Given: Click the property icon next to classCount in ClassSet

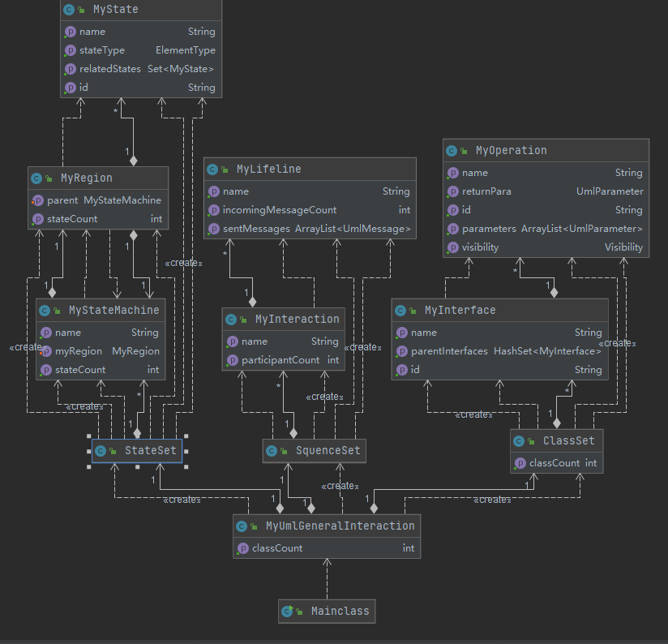Looking at the screenshot, I should point(520,463).
